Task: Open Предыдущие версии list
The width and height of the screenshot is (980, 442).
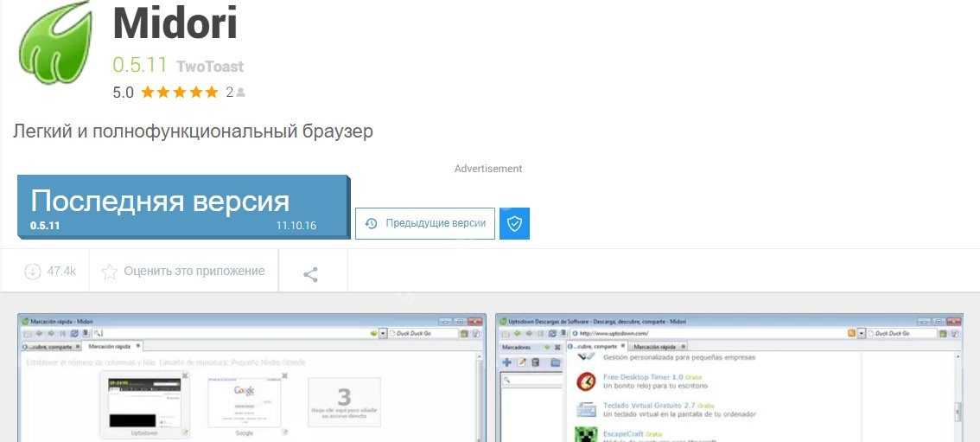Action: tap(425, 223)
